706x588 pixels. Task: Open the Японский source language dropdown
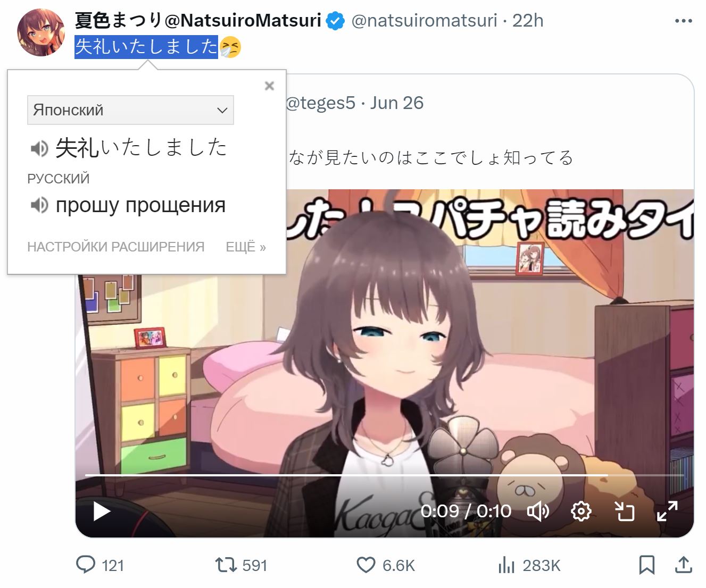(130, 110)
